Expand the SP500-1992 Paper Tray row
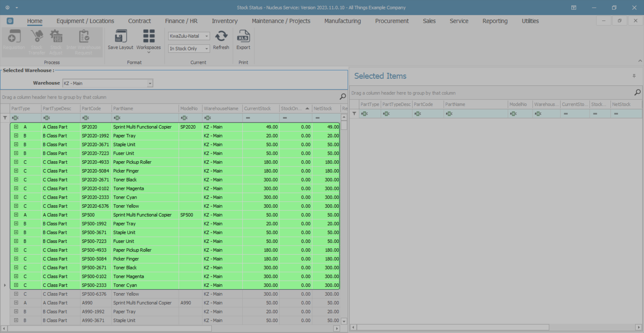 [16, 224]
